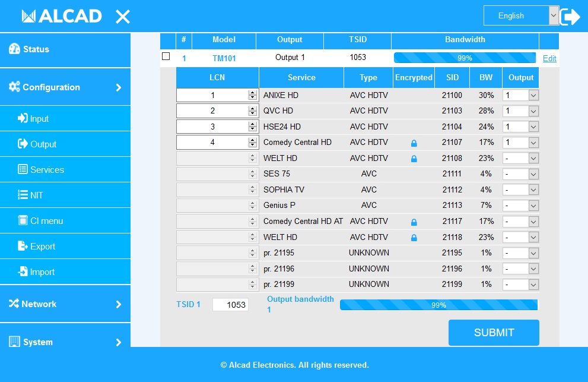
Task: Click the empty LCN field for pr. 21195
Action: pos(217,253)
